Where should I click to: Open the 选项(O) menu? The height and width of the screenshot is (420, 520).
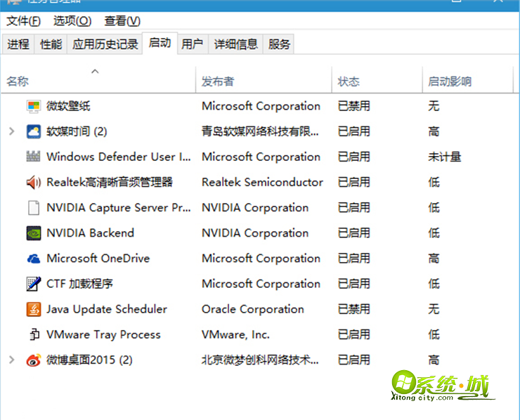tap(72, 21)
